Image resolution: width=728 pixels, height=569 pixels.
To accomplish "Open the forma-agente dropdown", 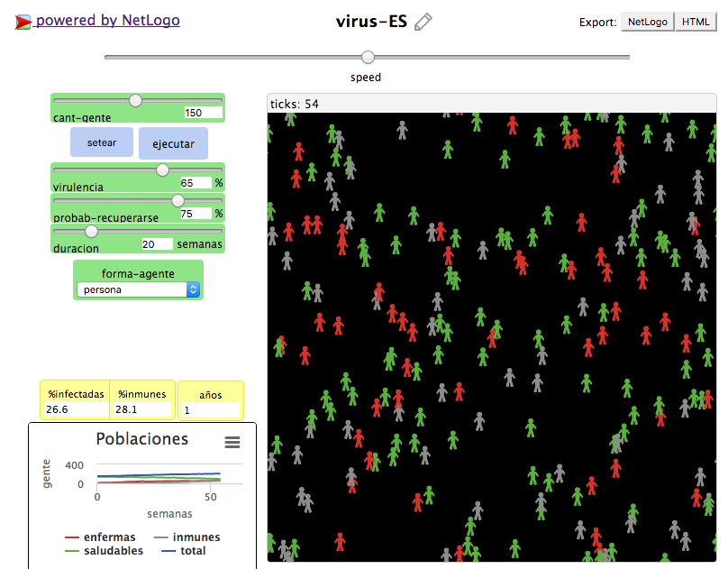I will click(138, 289).
